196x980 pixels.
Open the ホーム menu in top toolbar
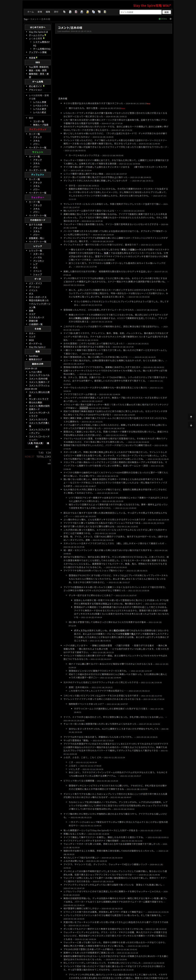tap(30, 12)
